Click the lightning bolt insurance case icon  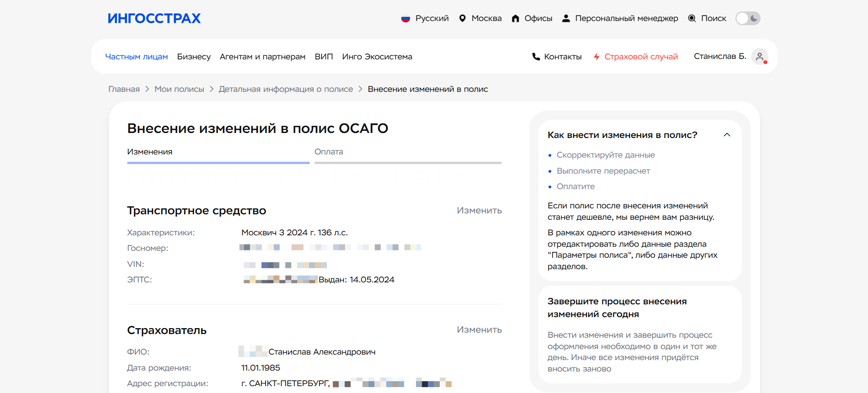[x=596, y=57]
